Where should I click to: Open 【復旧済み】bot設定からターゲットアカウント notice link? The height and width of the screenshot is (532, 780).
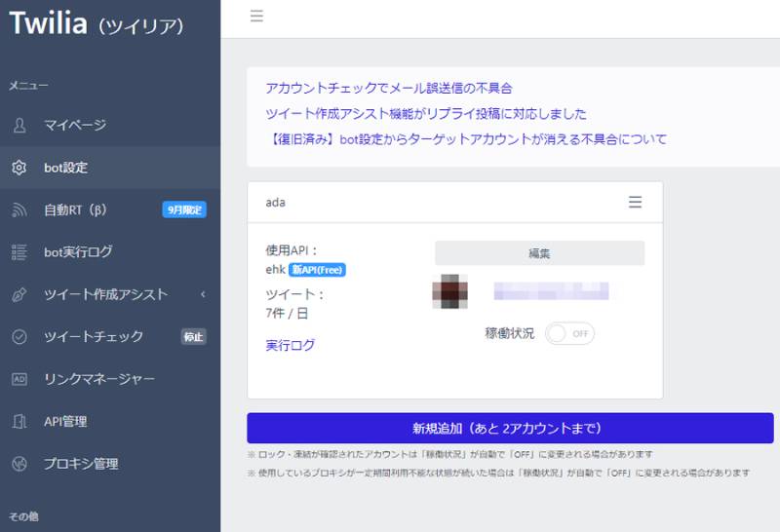466,138
